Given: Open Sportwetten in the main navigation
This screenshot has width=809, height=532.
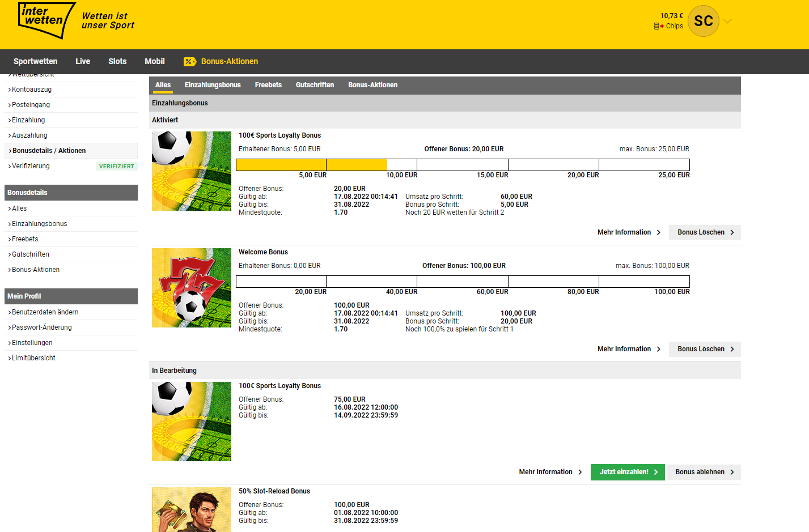Looking at the screenshot, I should click(x=36, y=61).
